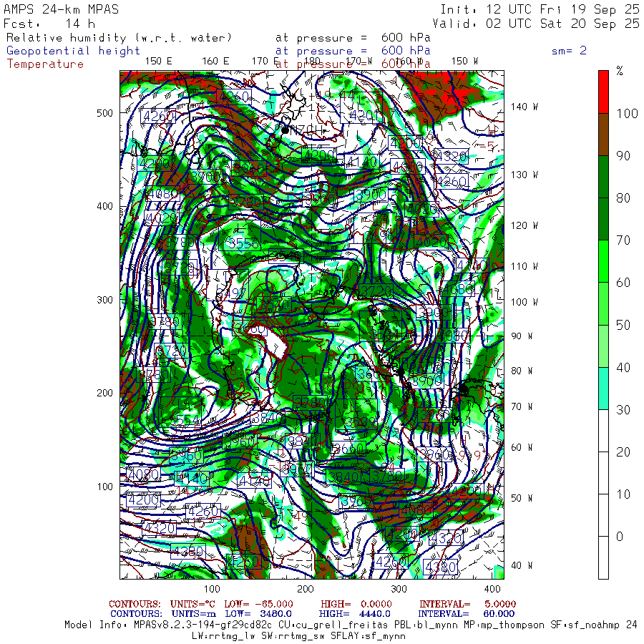The height and width of the screenshot is (644, 644).
Task: Click the '%' unit above colorbar
Action: click(620, 71)
